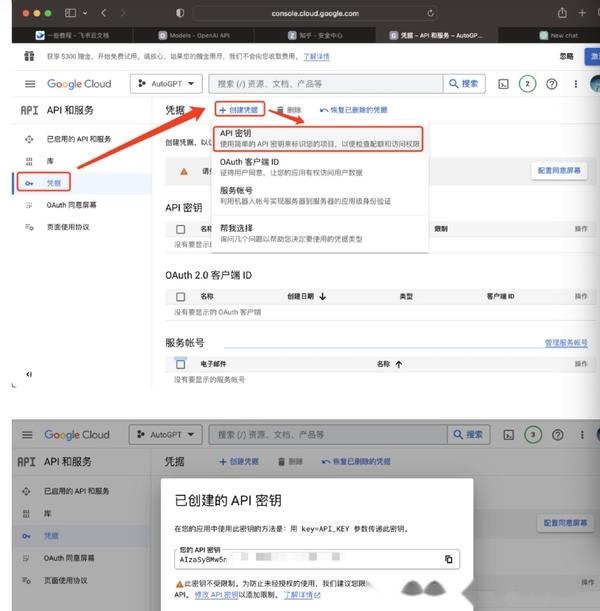
Task: Tick the select-all checkbox in the 服务帐号 table
Action: click(x=180, y=364)
